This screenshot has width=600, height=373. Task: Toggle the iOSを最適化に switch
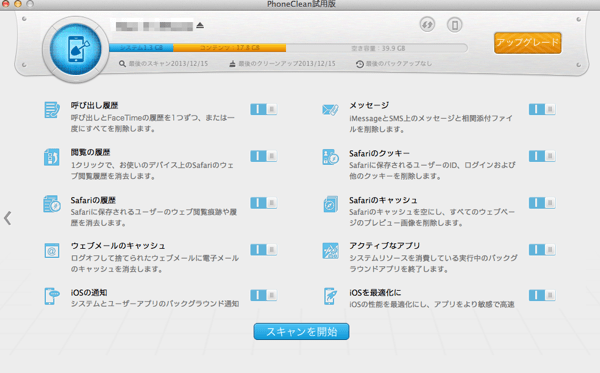tap(542, 295)
